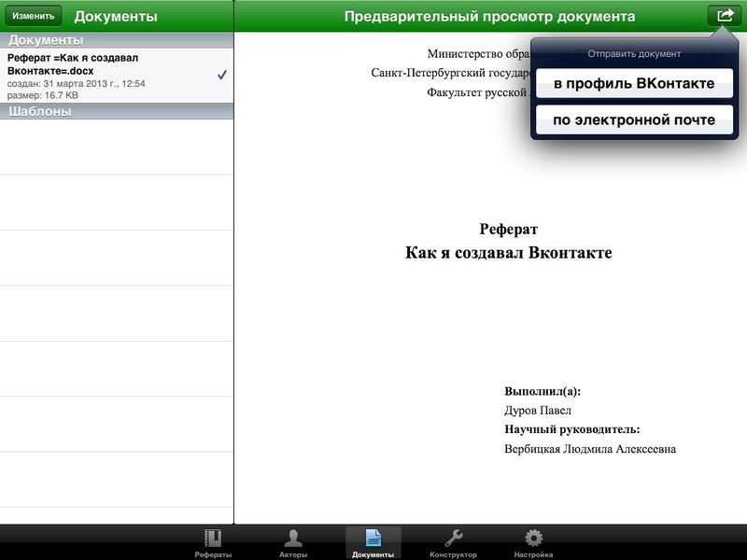747x560 pixels.
Task: Click the creation date 31 марта 2013 text
Action: (77, 84)
